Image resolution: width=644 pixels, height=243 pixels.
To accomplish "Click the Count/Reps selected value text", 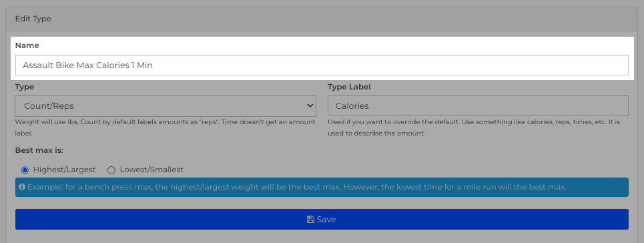I will [49, 105].
